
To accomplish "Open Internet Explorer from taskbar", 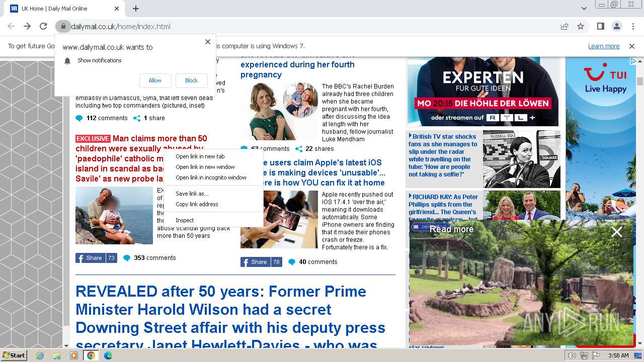I will pos(40,355).
